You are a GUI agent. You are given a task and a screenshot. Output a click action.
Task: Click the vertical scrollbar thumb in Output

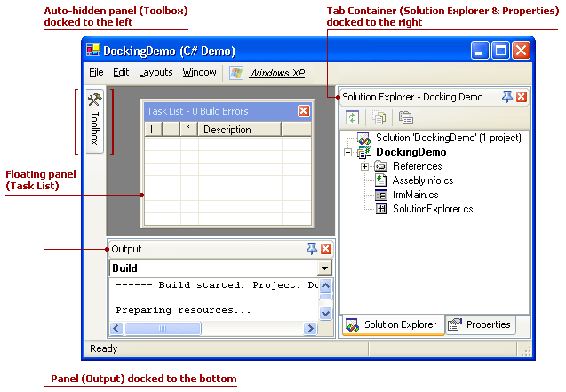(325, 297)
